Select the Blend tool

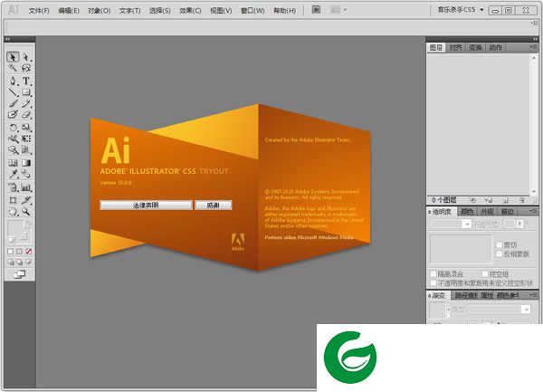26,174
